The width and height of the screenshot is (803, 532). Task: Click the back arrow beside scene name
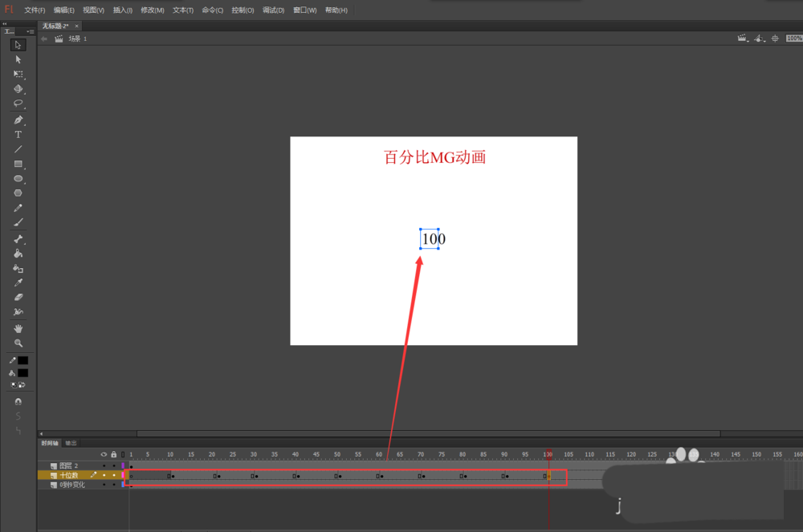(44, 39)
